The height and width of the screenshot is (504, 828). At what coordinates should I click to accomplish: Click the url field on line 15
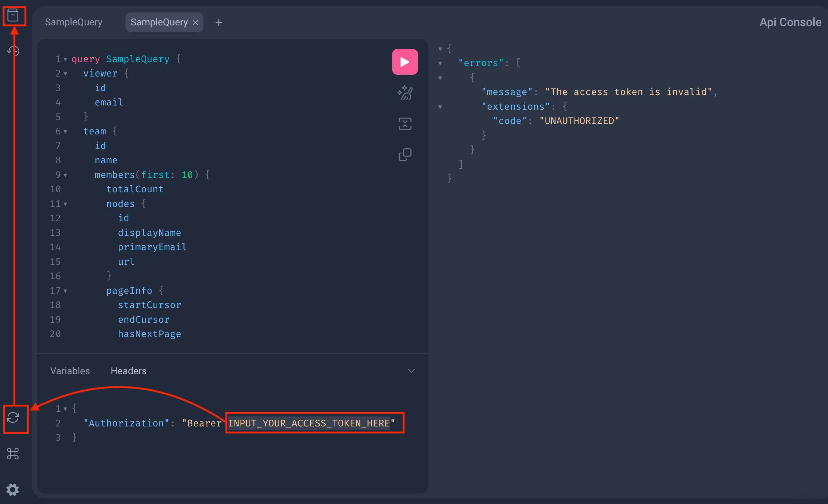click(x=126, y=262)
